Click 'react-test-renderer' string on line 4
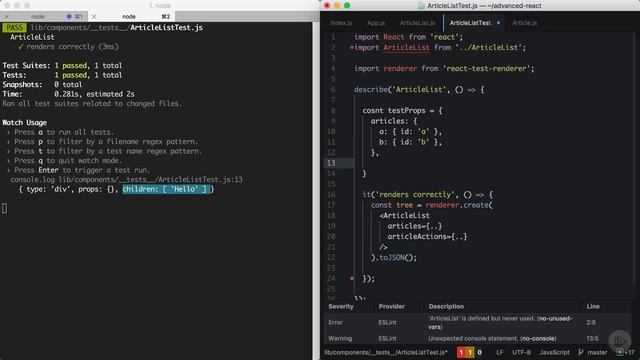 (486, 69)
